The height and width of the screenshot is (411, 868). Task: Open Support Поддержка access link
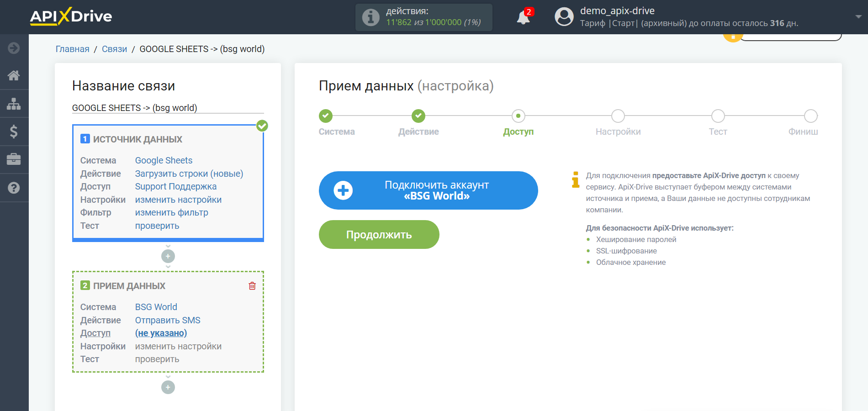[176, 186]
